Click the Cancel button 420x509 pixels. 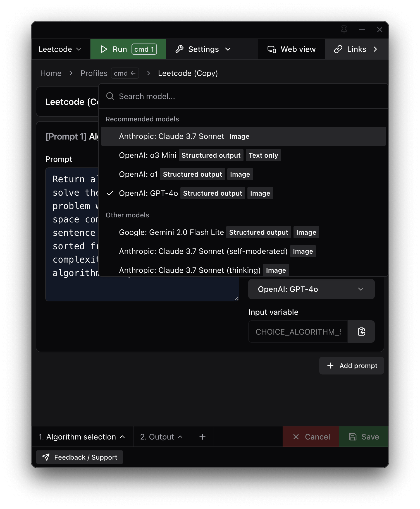tap(311, 437)
